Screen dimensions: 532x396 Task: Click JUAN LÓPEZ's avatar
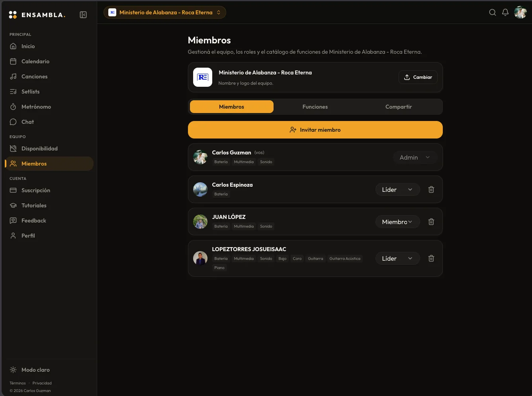[200, 222]
